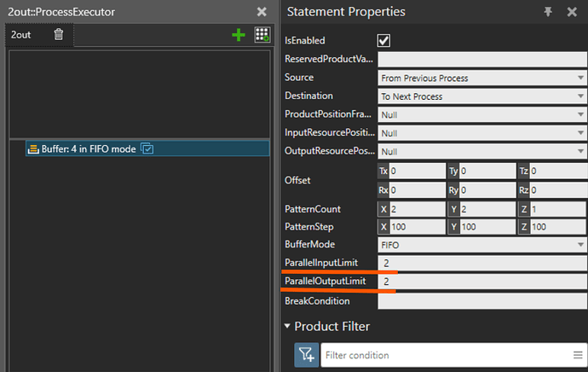Click the Offset Rx field
The image size is (588, 372).
click(x=417, y=190)
